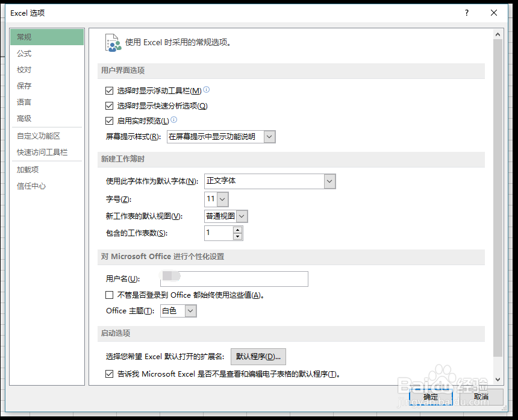Viewport: 518px width, 420px height.
Task: Click the general options people icon
Action: (x=112, y=42)
